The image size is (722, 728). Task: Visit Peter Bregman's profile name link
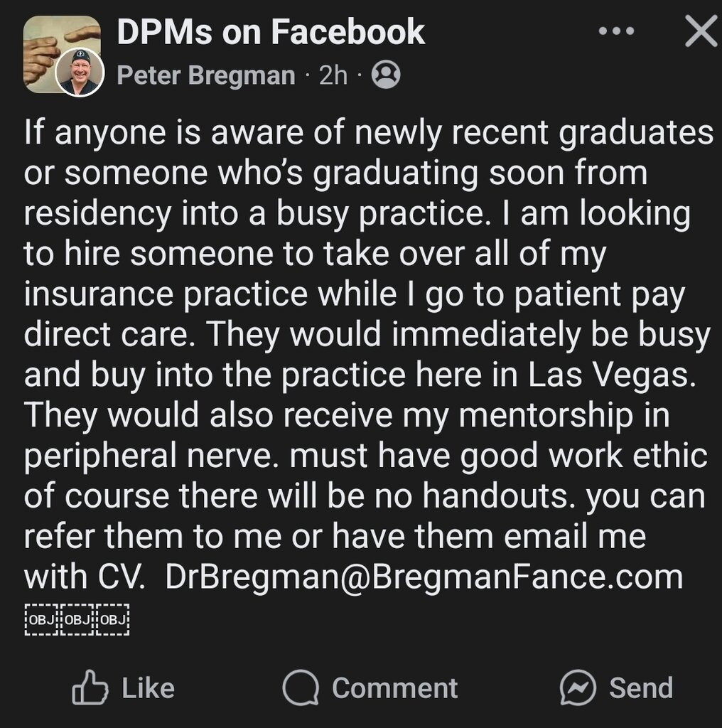tap(205, 75)
